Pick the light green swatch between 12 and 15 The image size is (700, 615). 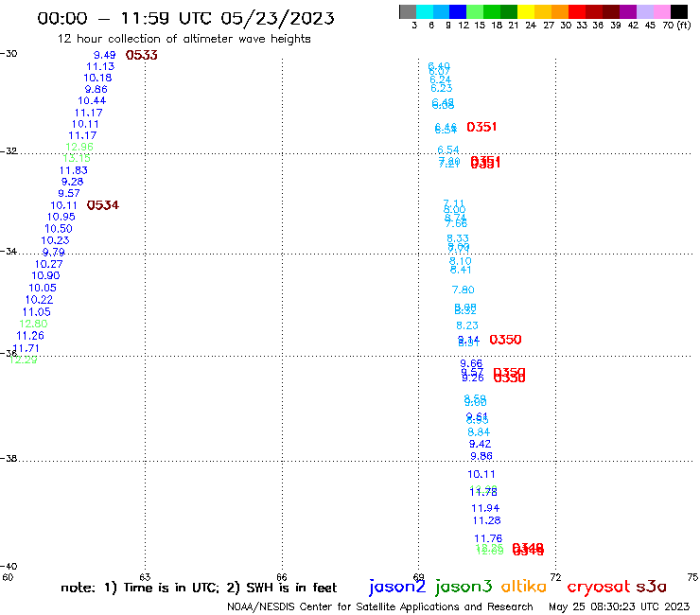click(x=475, y=11)
